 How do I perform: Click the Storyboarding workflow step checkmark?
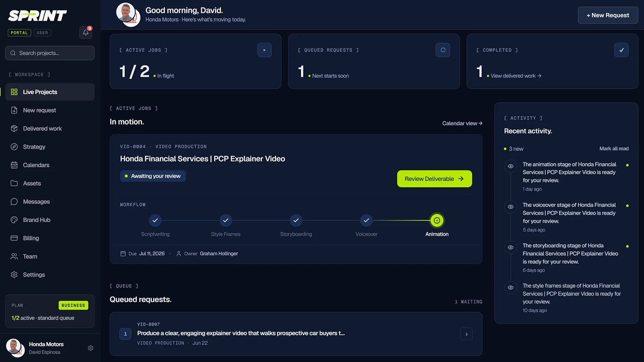click(296, 220)
